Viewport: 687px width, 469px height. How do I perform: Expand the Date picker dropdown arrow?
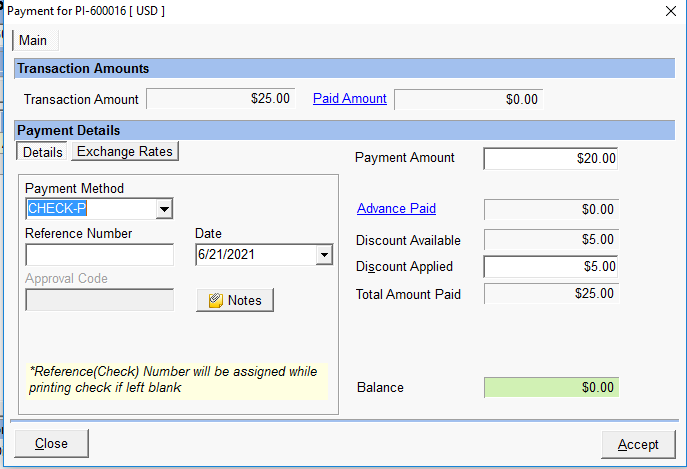pos(323,255)
